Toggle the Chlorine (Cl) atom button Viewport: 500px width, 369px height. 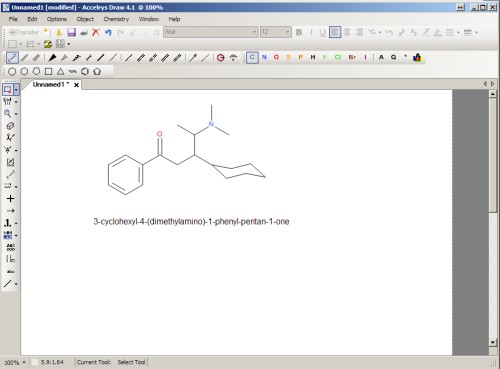(338, 57)
